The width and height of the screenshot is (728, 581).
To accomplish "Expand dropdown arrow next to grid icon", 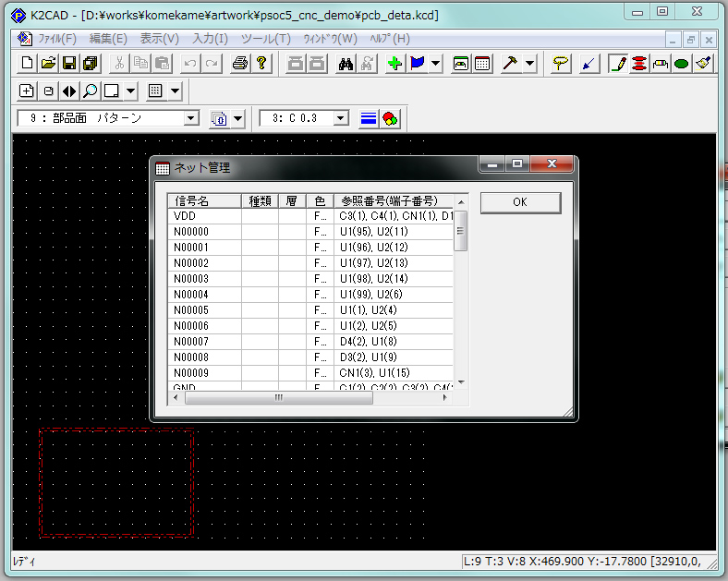I will pos(175,91).
